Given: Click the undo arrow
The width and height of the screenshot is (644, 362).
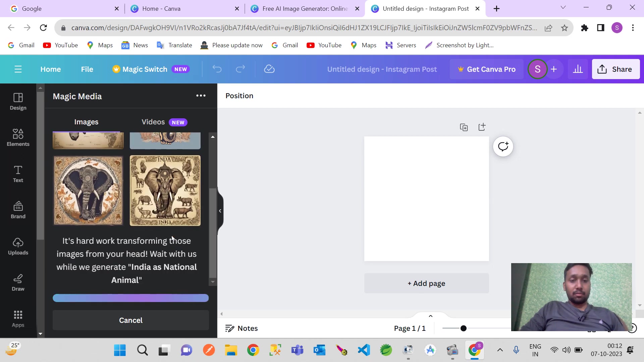Looking at the screenshot, I should [217, 69].
